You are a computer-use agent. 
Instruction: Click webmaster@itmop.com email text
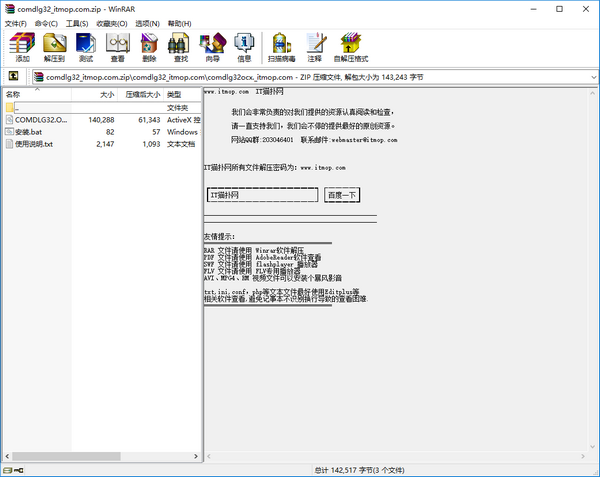[x=364, y=140]
